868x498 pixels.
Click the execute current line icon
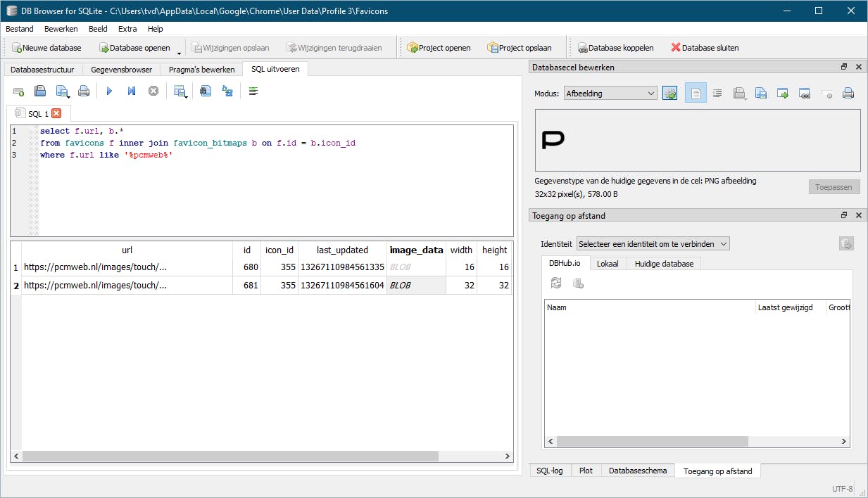click(x=131, y=91)
